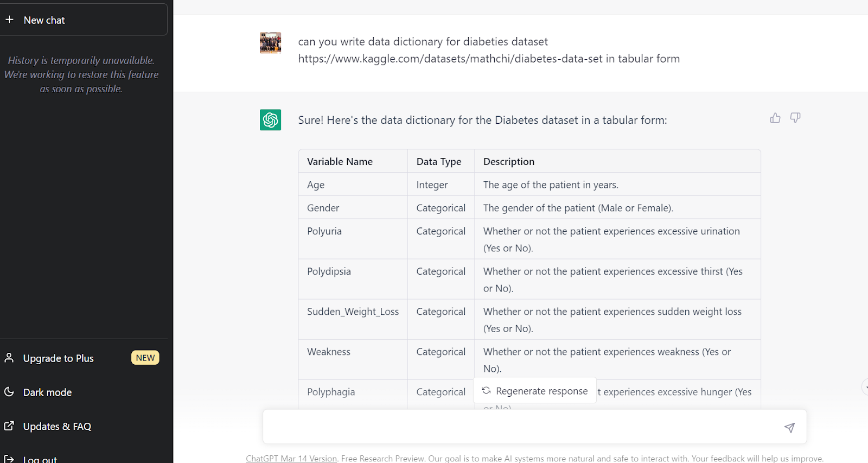This screenshot has width=868, height=463.
Task: Open the Updates & FAQ link
Action: click(x=58, y=427)
